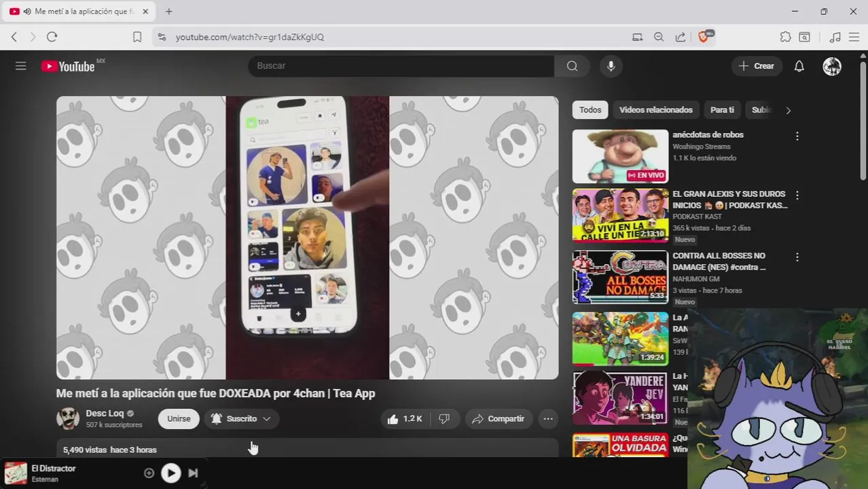Open the account avatar menu
868x489 pixels.
click(832, 66)
